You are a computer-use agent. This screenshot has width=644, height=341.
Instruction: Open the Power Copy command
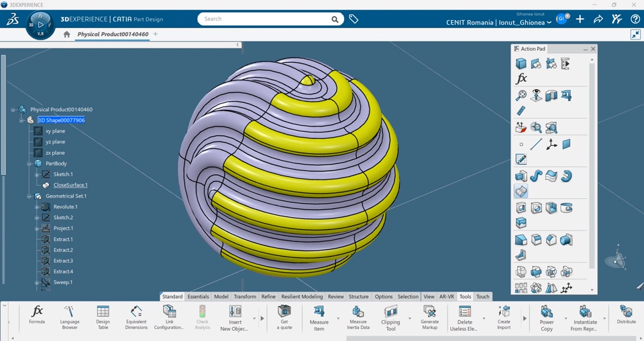click(x=547, y=318)
